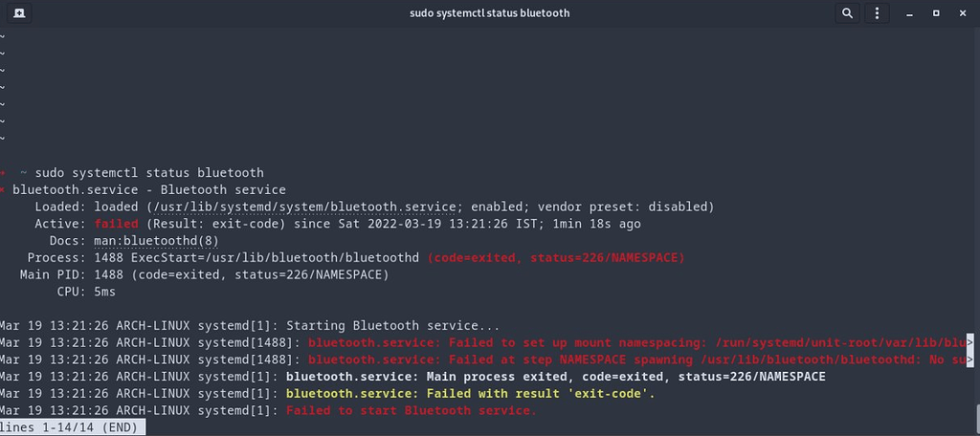980x436 pixels.
Task: Click the red prompt arrow before the command
Action: coord(3,173)
